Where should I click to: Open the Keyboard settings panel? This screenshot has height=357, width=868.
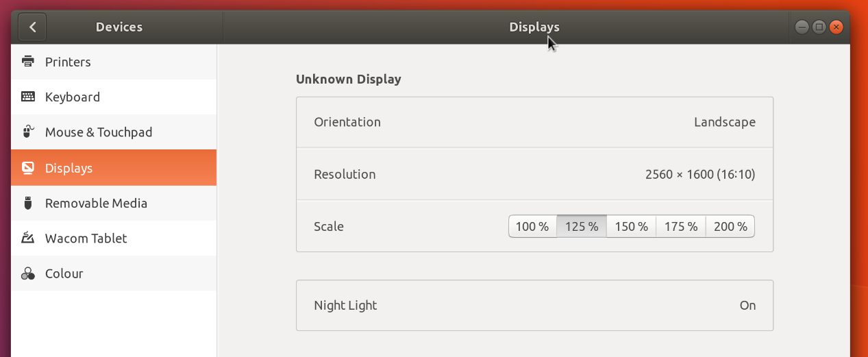[73, 97]
